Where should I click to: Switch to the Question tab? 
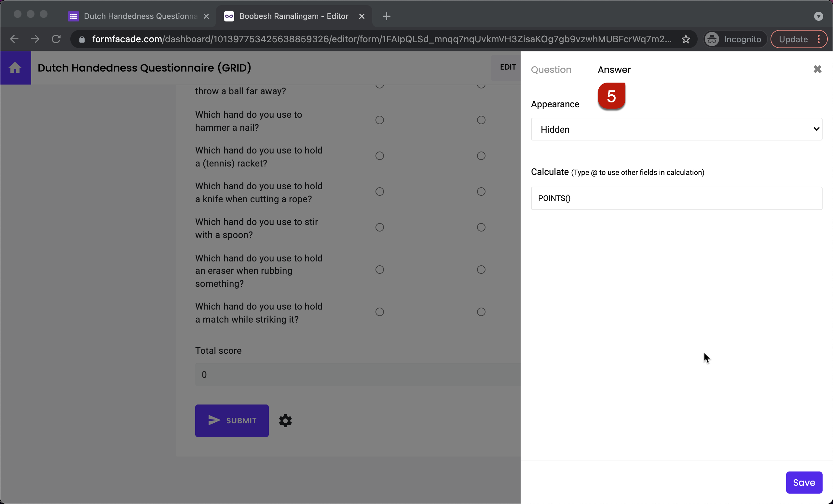click(x=551, y=69)
